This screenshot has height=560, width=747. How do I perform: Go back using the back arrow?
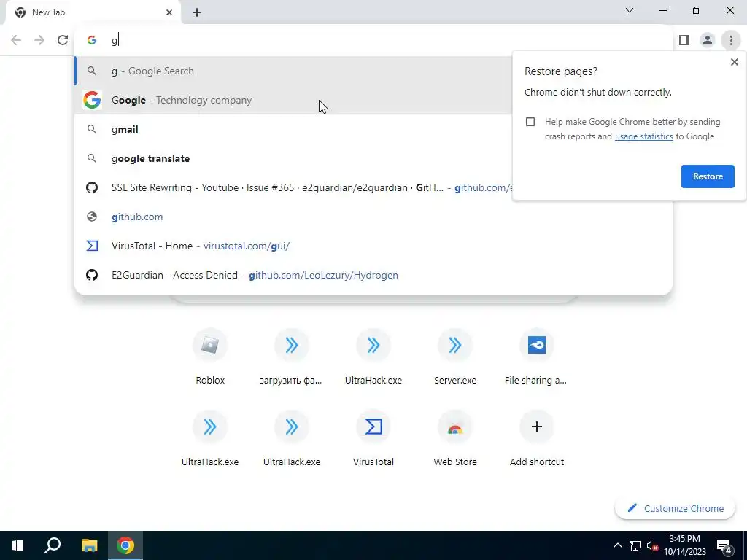click(x=16, y=40)
